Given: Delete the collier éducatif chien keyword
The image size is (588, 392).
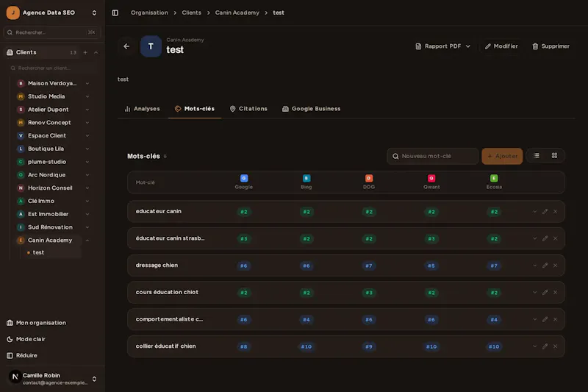Looking at the screenshot, I should point(556,346).
